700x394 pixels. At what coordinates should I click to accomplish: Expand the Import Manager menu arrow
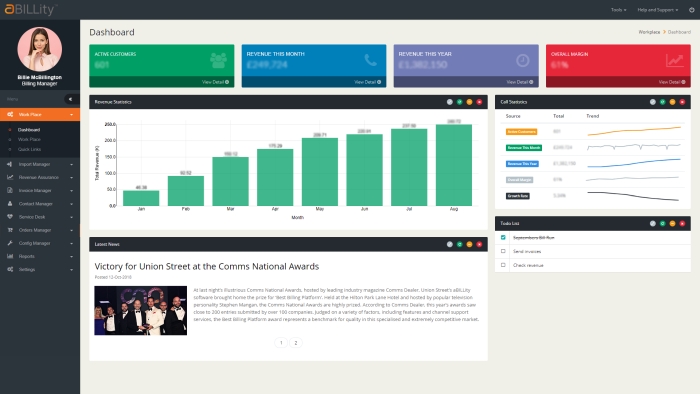(x=71, y=165)
